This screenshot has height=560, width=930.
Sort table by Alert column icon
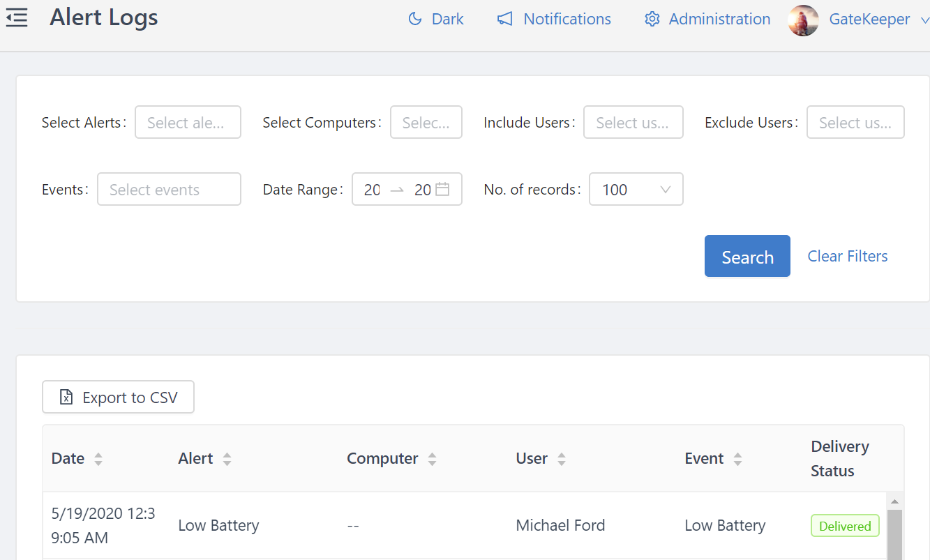pyautogui.click(x=227, y=459)
